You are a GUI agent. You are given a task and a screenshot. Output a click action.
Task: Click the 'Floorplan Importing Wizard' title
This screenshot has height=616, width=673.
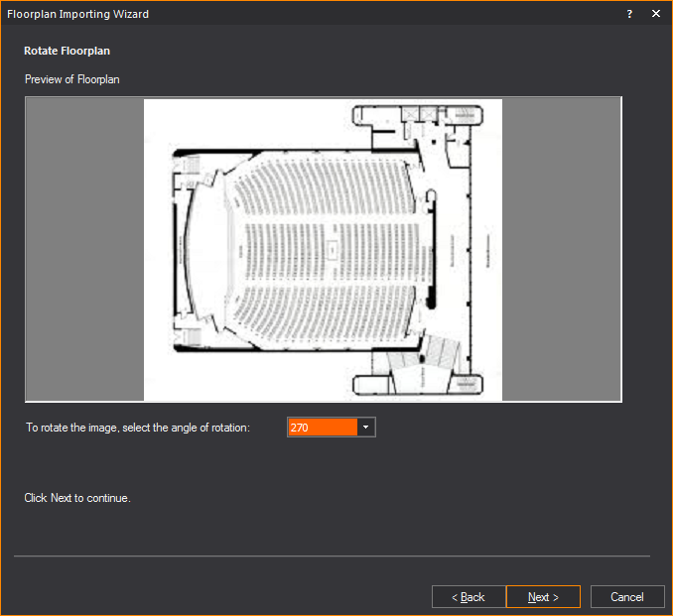(x=77, y=14)
